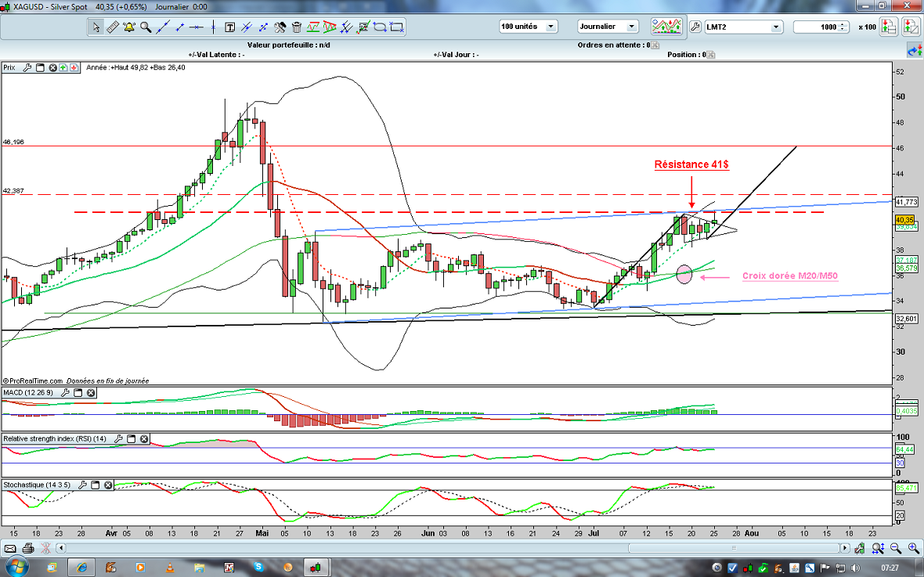The height and width of the screenshot is (577, 924).
Task: Pick the rectangle drawing tool
Action: [x=396, y=27]
